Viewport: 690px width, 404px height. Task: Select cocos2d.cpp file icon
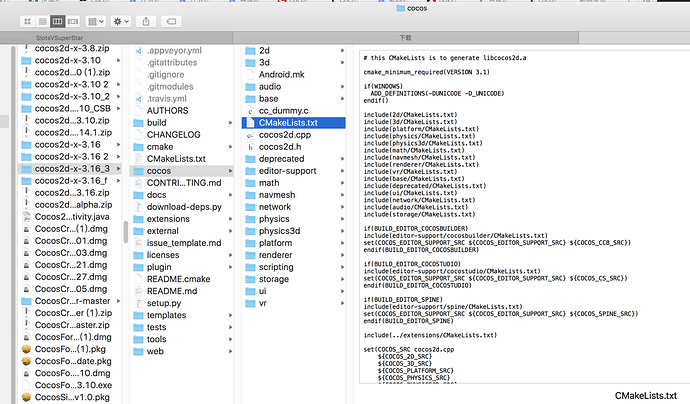pyautogui.click(x=250, y=135)
